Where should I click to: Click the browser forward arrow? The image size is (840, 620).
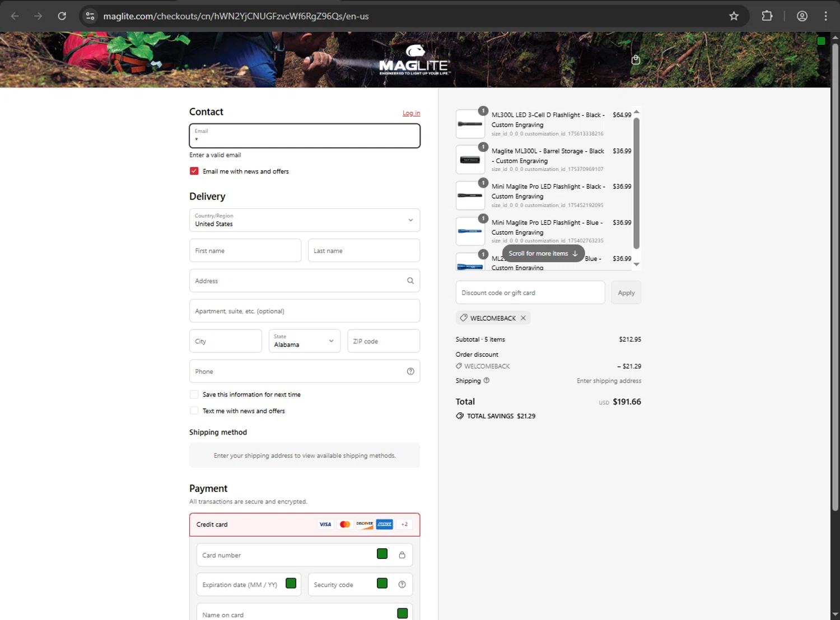coord(38,16)
